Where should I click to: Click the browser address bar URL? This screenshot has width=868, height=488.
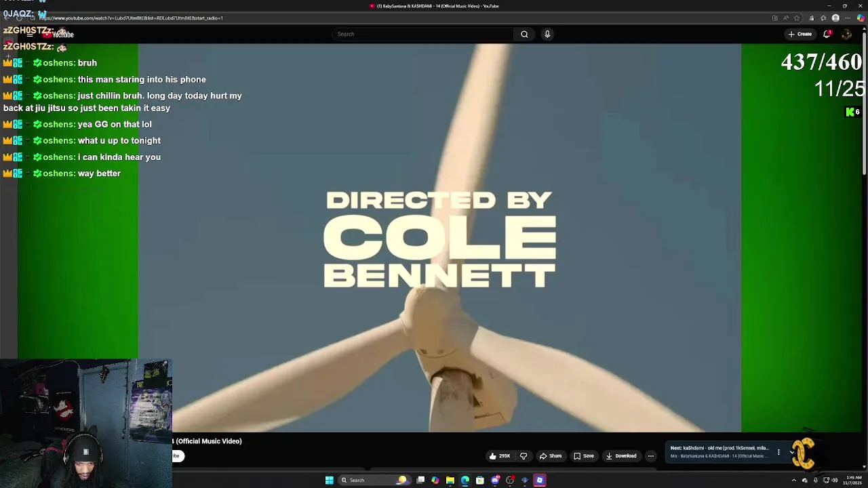click(131, 18)
